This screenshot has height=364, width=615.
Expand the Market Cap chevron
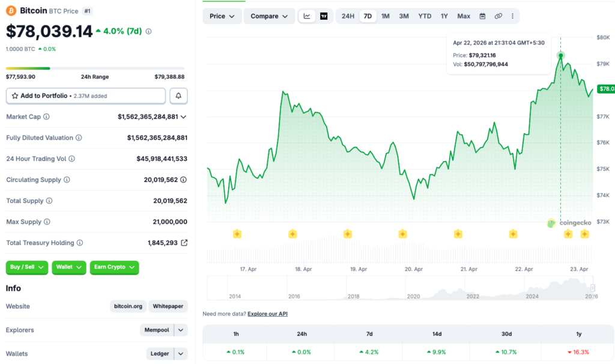click(183, 116)
